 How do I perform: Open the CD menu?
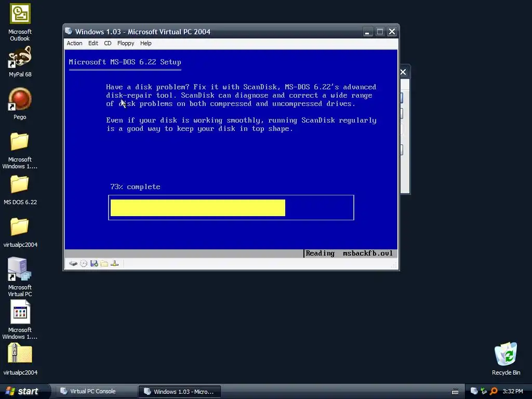(108, 43)
